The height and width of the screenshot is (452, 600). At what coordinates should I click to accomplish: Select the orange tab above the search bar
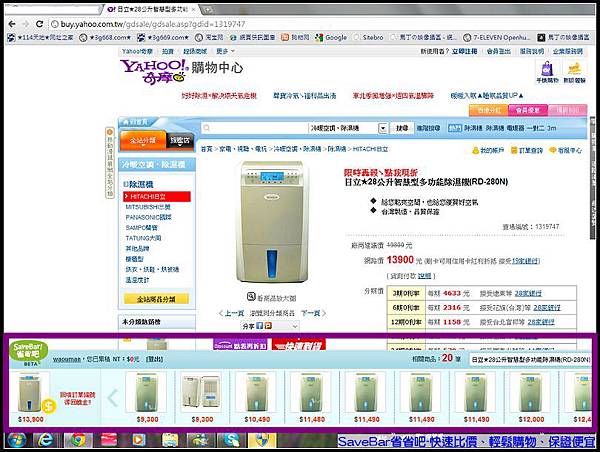coord(489,110)
